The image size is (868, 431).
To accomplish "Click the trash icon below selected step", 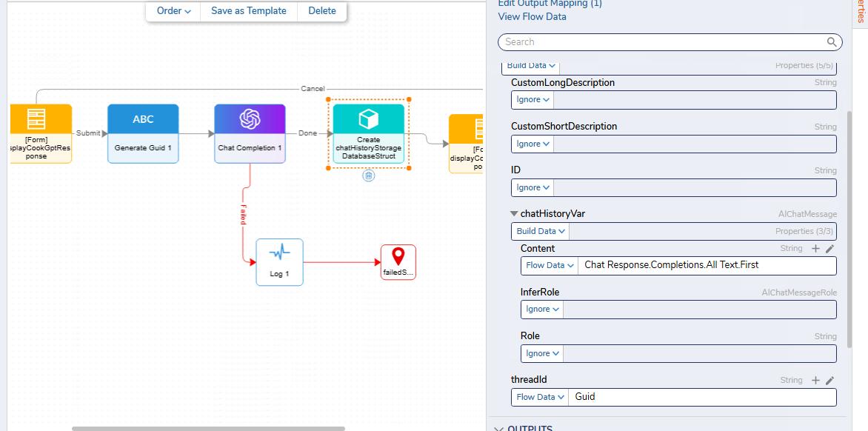I will [368, 176].
